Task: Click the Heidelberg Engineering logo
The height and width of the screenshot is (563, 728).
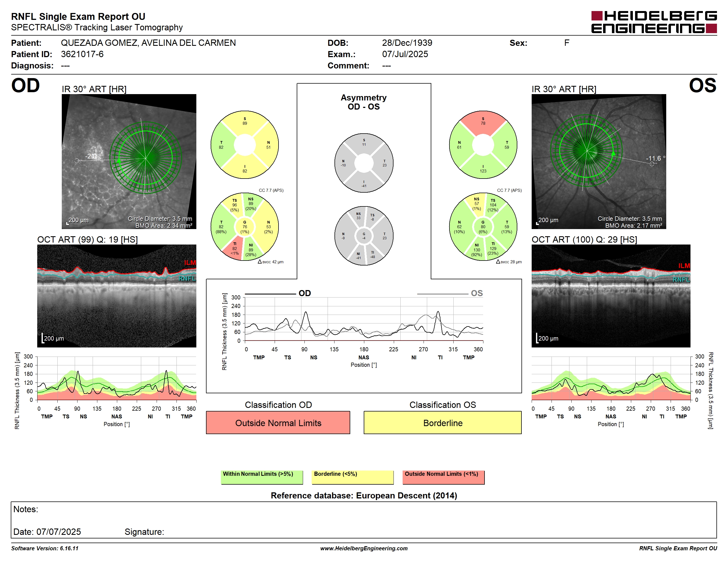Action: (654, 22)
